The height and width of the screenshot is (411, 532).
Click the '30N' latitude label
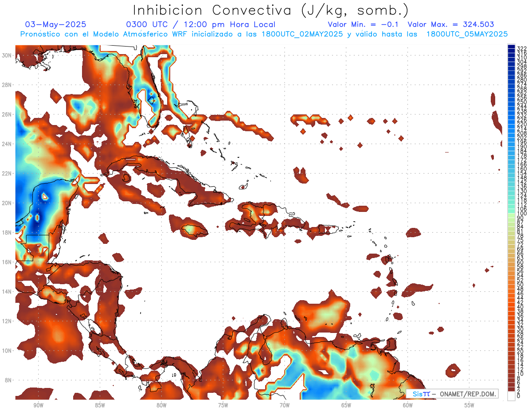(x=8, y=55)
